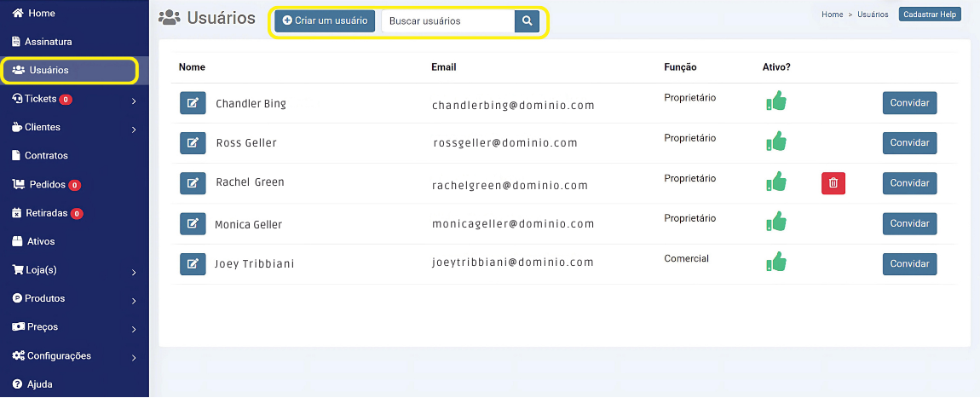The height and width of the screenshot is (398, 980).
Task: Delete Rachel Green with red trash icon
Action: pyautogui.click(x=833, y=183)
